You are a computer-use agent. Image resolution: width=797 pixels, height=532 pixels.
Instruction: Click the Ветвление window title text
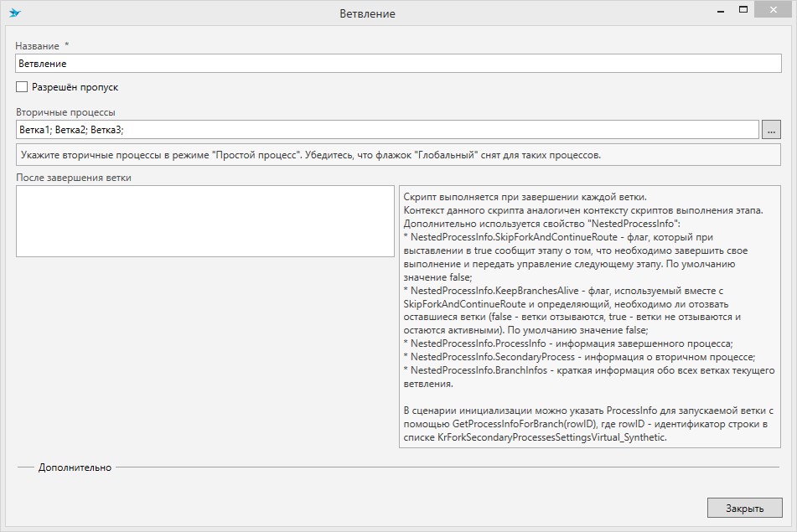(x=367, y=13)
